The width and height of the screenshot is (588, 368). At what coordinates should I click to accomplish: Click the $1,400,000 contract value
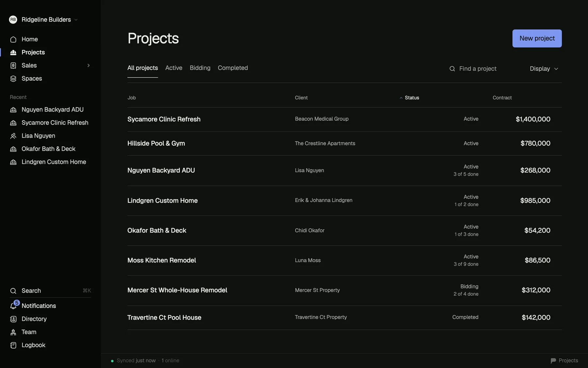[533, 119]
